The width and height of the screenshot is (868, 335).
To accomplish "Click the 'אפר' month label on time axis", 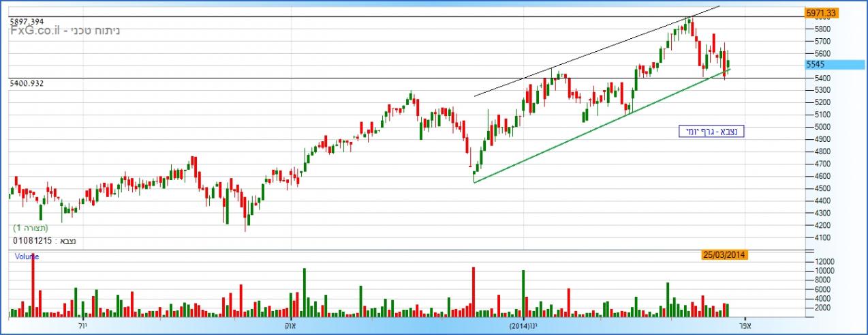I will point(745,326).
